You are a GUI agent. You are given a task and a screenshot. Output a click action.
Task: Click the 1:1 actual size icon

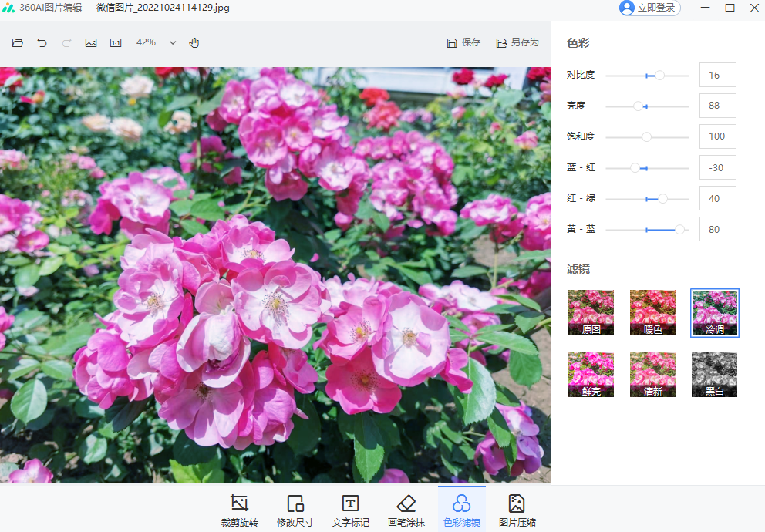coord(116,42)
